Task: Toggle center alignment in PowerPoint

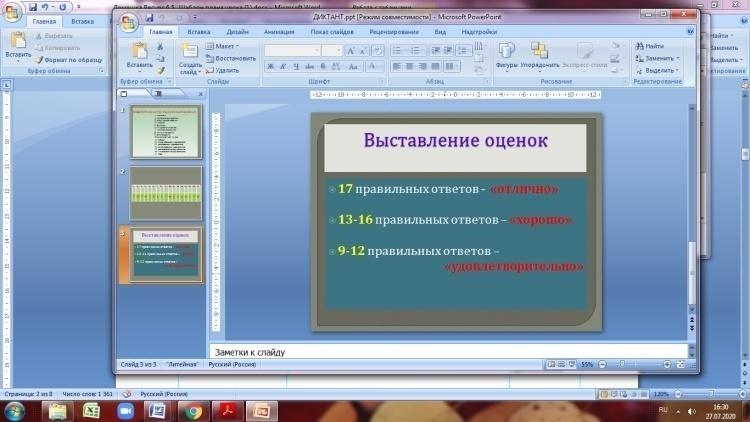Action: click(x=409, y=66)
